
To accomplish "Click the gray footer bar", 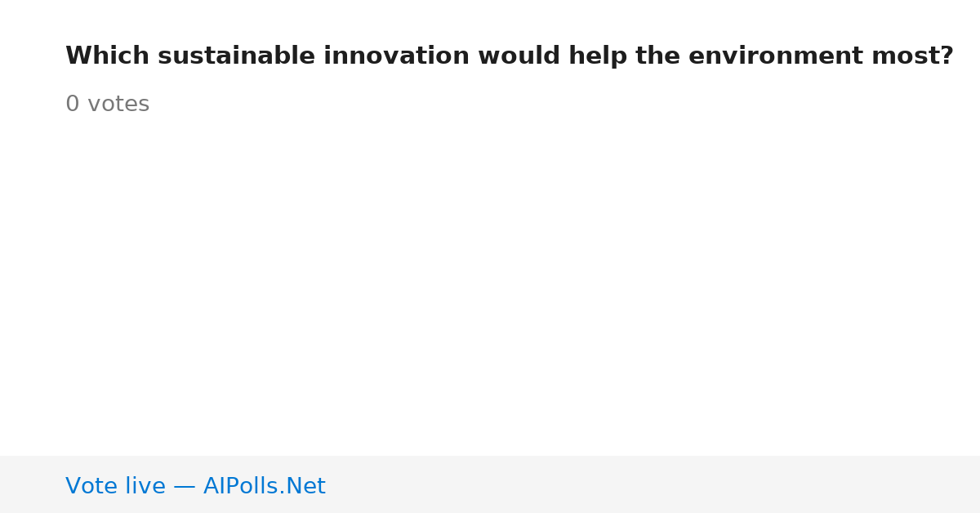I will [490, 484].
